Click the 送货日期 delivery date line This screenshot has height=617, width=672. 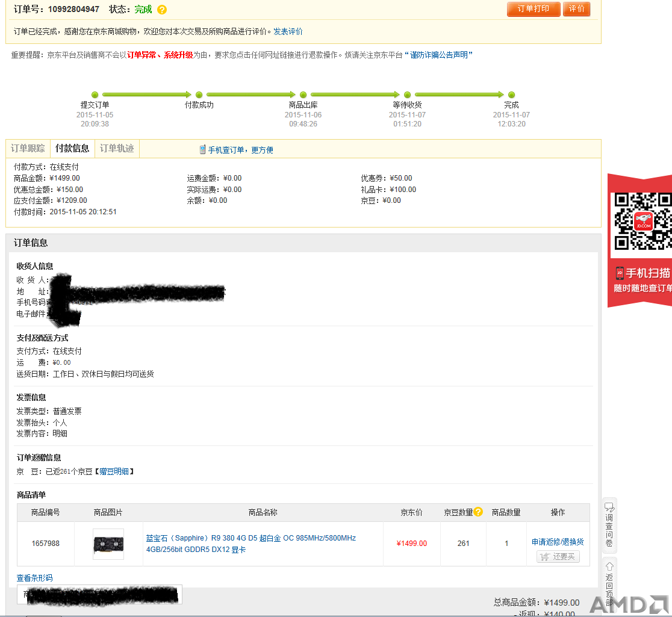(x=85, y=374)
